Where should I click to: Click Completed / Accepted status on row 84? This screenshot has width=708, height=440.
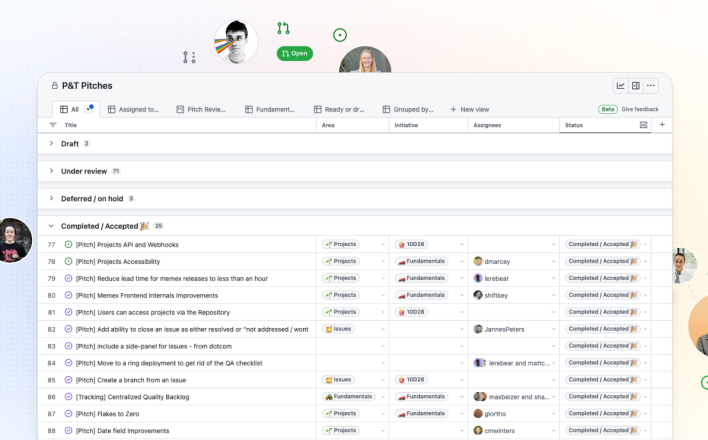(x=602, y=363)
